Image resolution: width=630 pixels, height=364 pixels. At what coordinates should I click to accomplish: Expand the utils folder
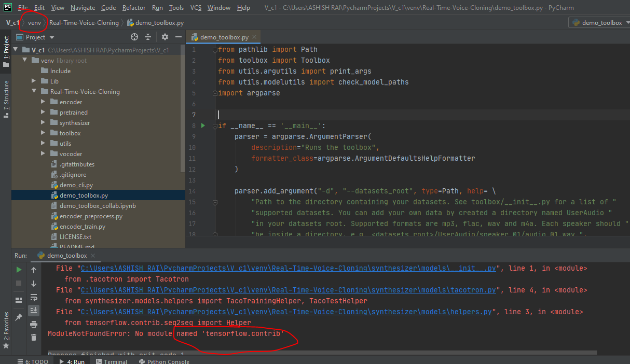[44, 144]
